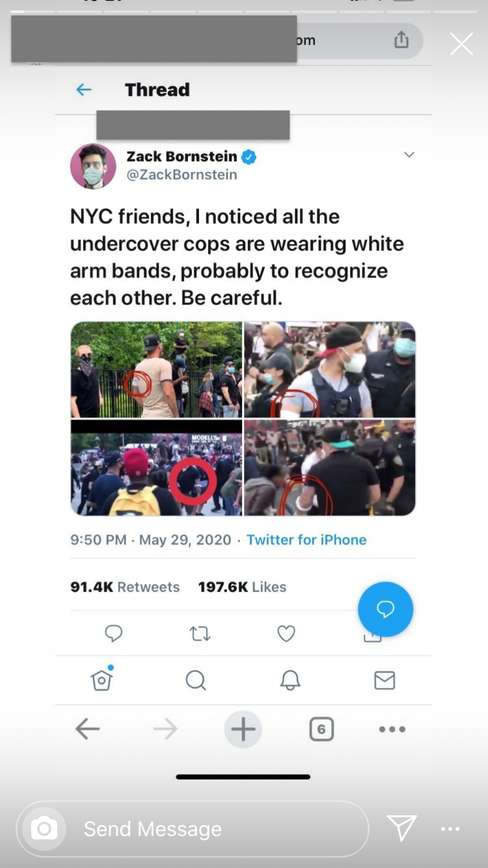Open the top-left protest photo

(156, 370)
